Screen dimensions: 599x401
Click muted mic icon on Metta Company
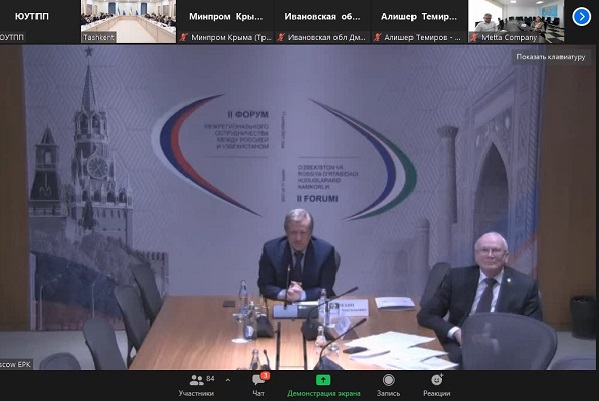[474, 37]
